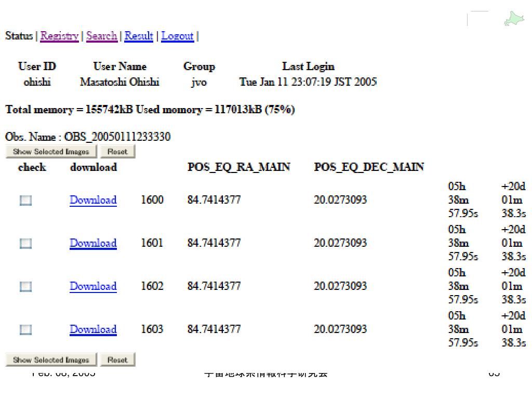Screen dimensions: 532x399
Task: Download the image for row 1602
Action: click(94, 286)
